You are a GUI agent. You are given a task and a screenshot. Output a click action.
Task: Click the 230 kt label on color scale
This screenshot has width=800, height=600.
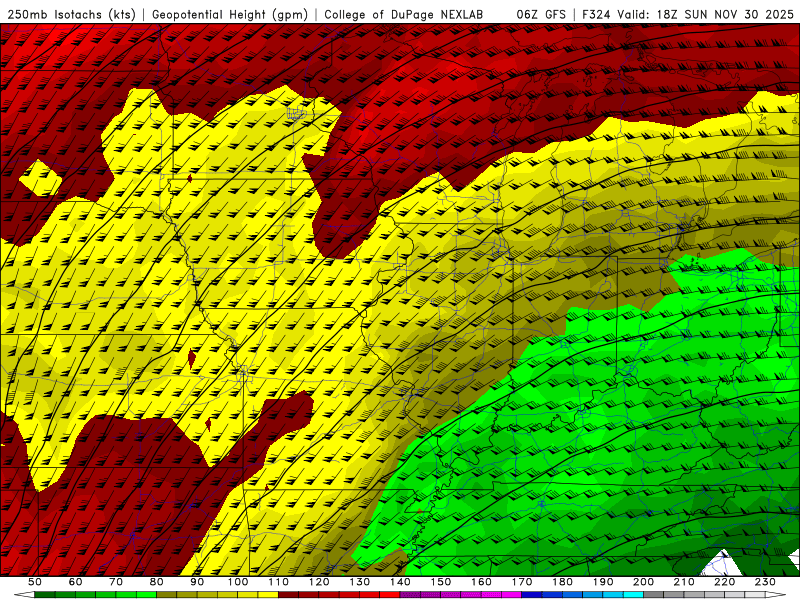click(765, 582)
